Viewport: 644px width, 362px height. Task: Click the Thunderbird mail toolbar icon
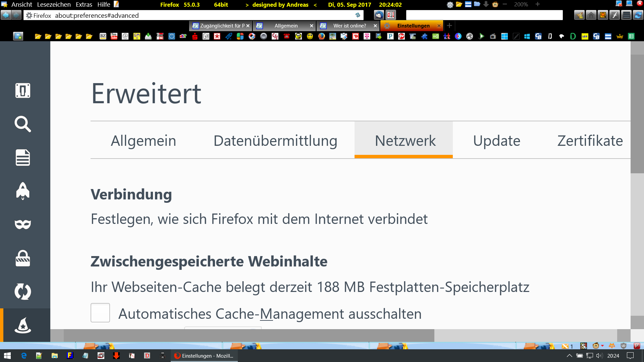point(379,15)
